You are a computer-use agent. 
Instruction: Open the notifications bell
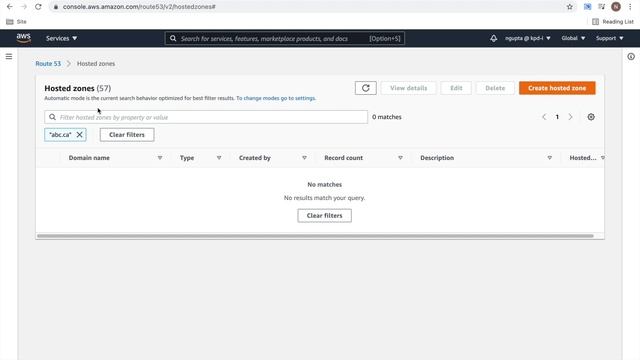[493, 38]
